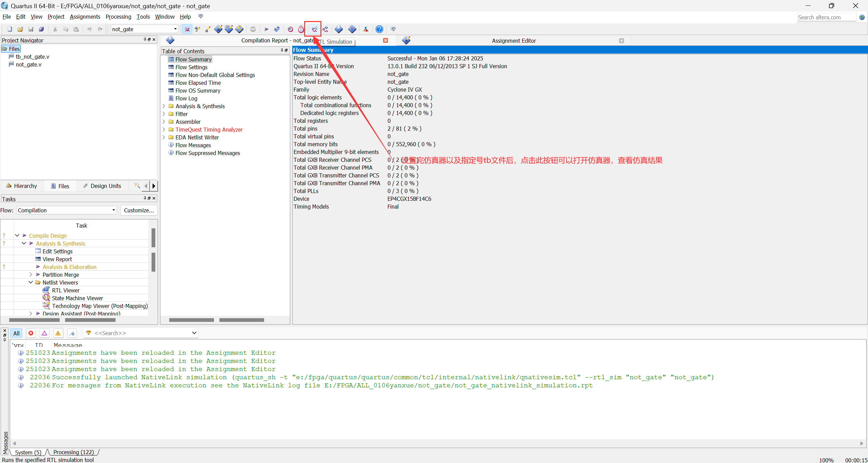Toggle the yellow warning message filter
Viewport: 868px width, 463px height.
pyautogui.click(x=58, y=333)
